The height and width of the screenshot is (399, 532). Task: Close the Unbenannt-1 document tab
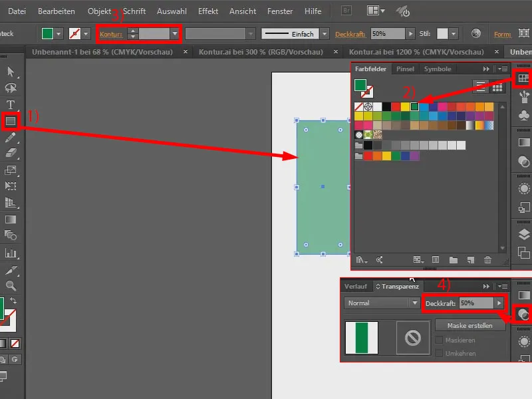(x=186, y=52)
